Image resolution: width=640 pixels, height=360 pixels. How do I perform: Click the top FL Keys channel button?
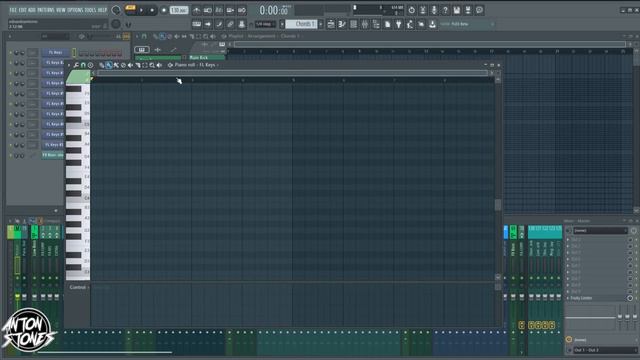click(x=55, y=53)
